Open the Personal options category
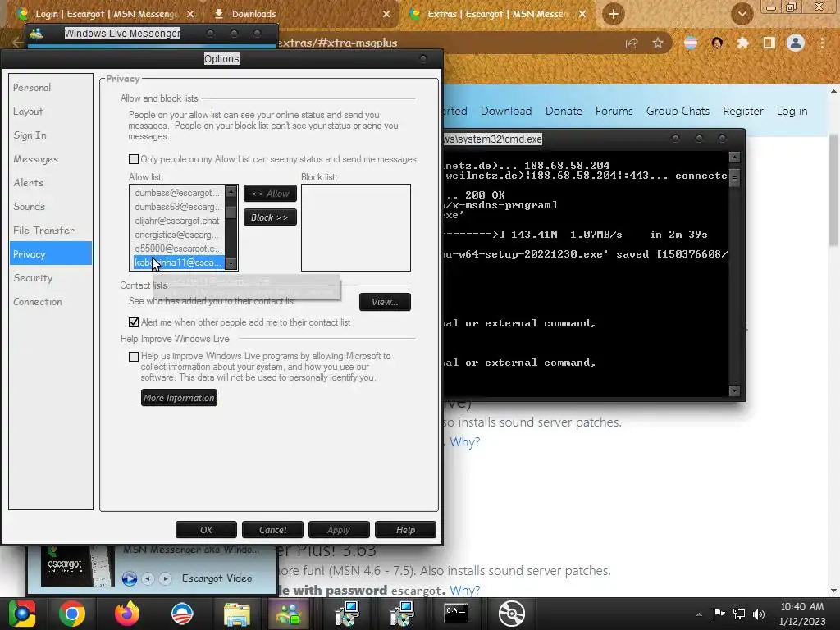This screenshot has width=840, height=630. point(32,87)
